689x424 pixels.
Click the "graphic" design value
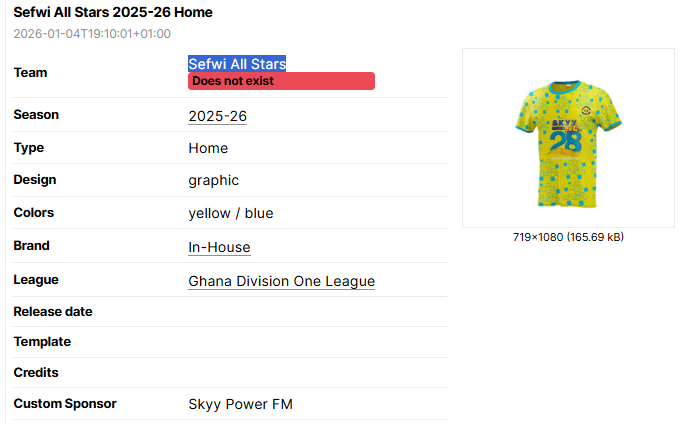click(213, 181)
